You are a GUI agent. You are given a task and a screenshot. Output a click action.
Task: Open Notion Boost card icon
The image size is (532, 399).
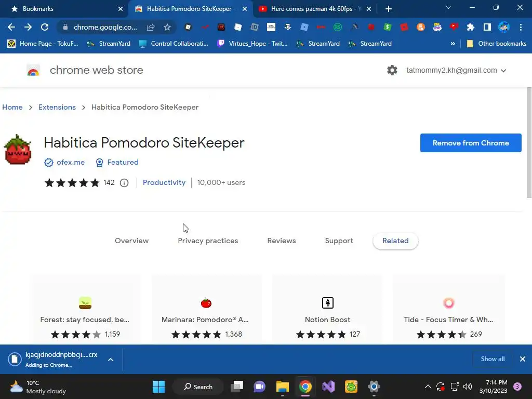[328, 303]
